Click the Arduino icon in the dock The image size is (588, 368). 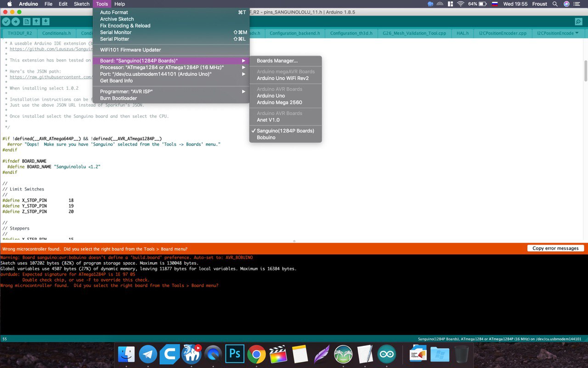pyautogui.click(x=386, y=354)
